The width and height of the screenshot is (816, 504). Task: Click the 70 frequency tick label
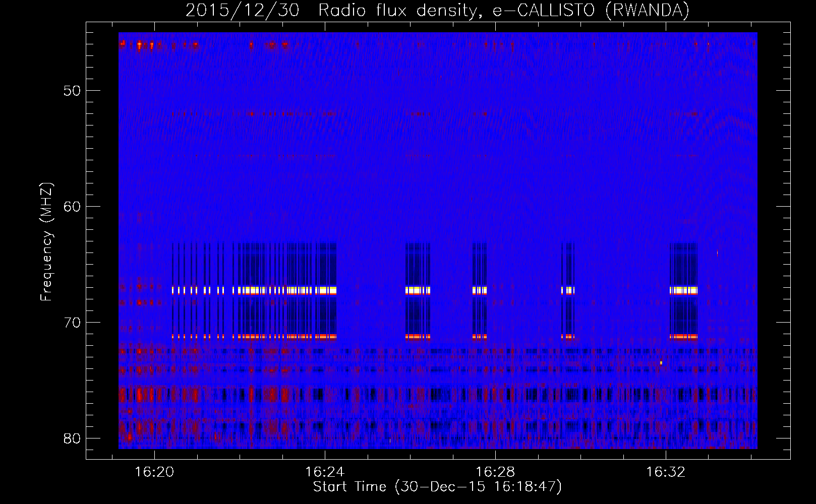point(72,323)
